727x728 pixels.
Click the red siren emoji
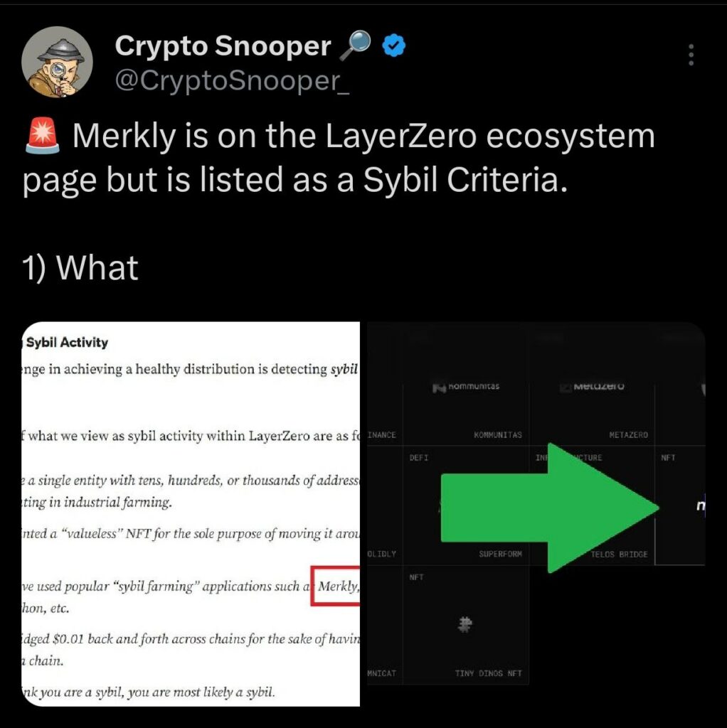pos(42,136)
